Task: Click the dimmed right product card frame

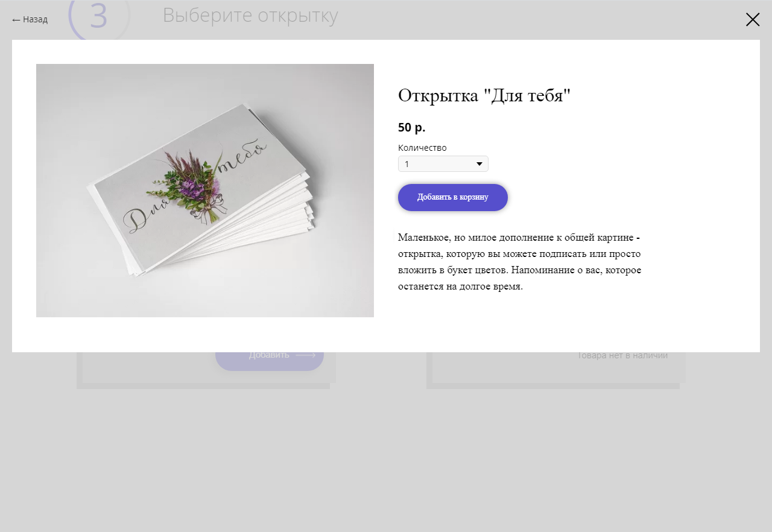Action: pos(553,370)
